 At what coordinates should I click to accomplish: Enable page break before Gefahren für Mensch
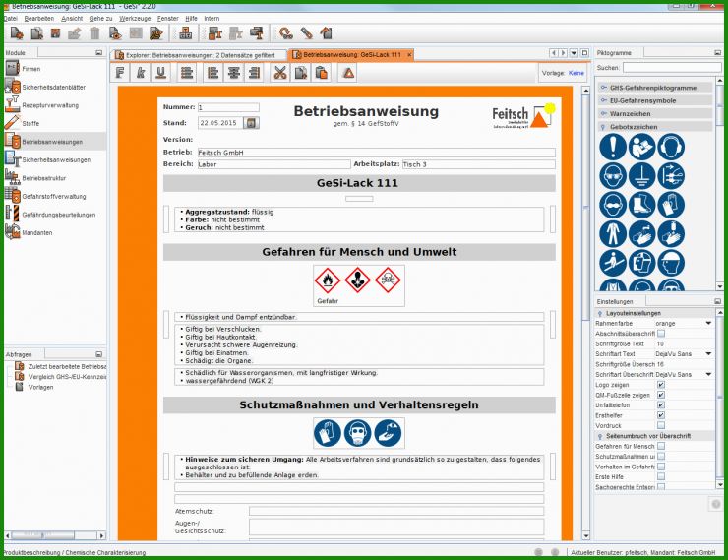661,446
